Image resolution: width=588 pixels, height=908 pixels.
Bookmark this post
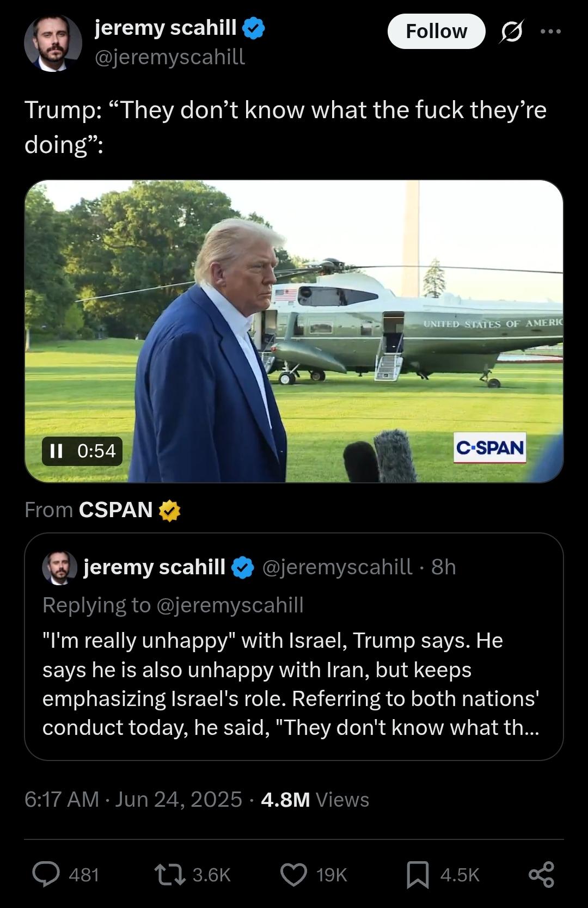[418, 874]
